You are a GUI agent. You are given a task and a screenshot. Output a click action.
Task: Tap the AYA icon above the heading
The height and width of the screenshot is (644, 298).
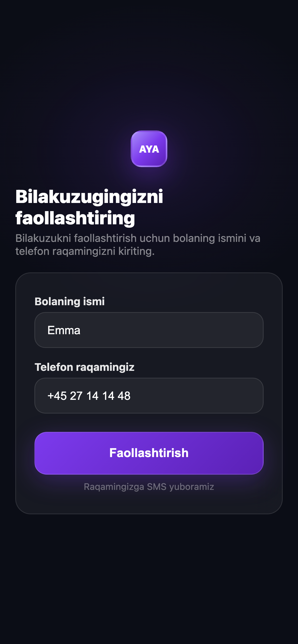point(149,149)
